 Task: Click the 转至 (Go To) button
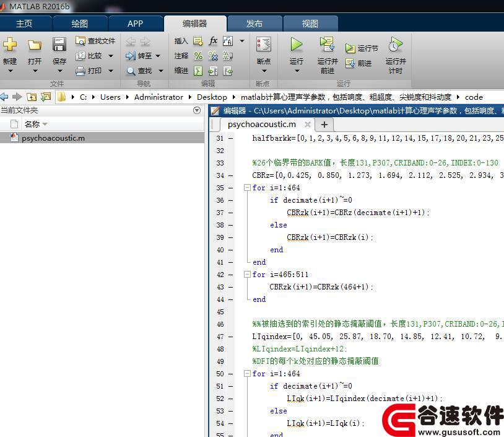(x=139, y=56)
